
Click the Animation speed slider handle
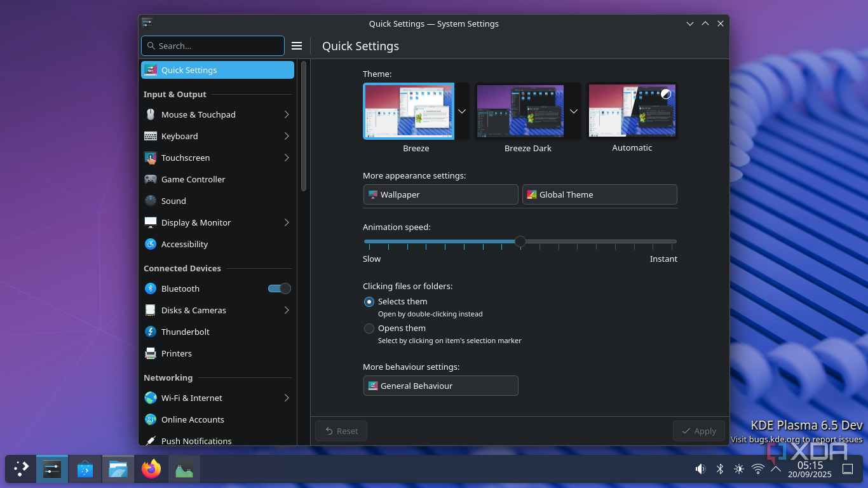520,241
